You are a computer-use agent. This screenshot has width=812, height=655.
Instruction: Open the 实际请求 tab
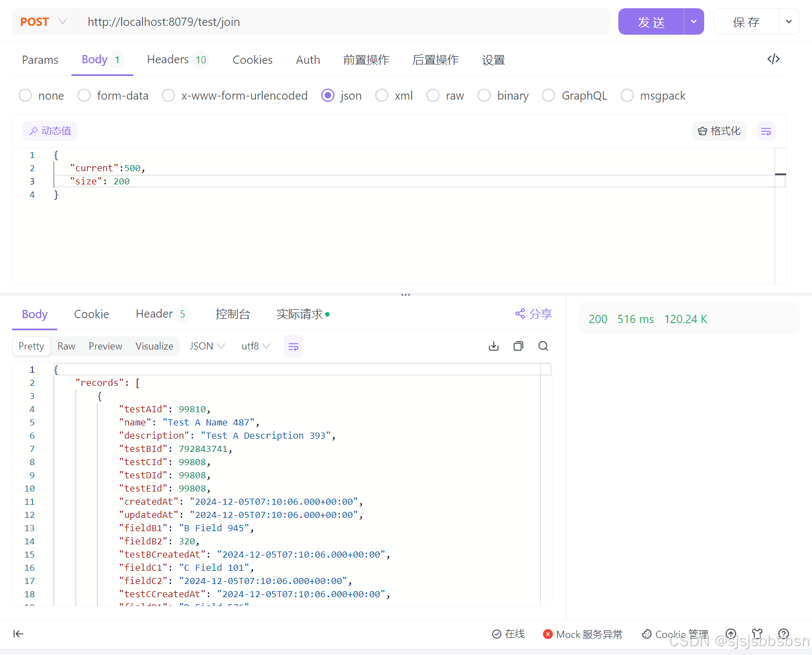point(303,314)
